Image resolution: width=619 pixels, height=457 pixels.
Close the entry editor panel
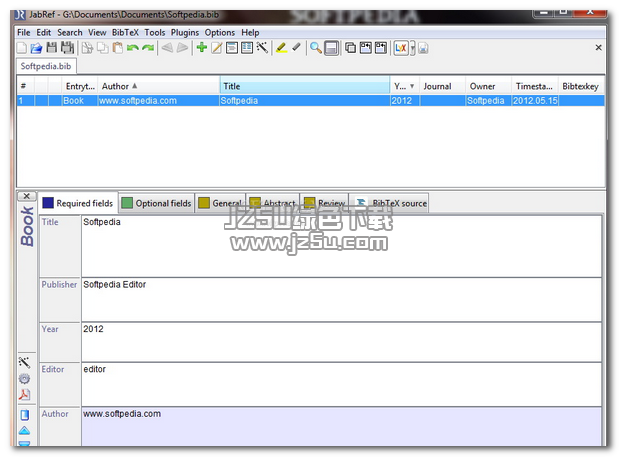tap(26, 196)
